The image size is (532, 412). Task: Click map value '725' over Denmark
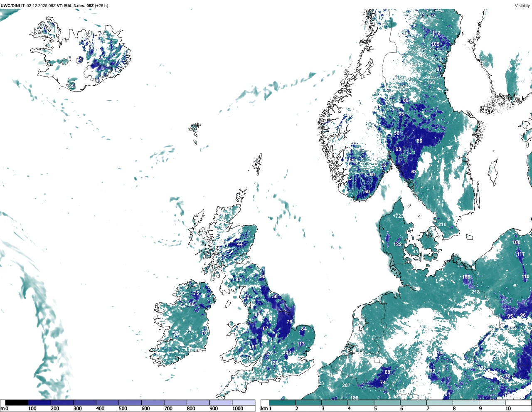click(399, 216)
